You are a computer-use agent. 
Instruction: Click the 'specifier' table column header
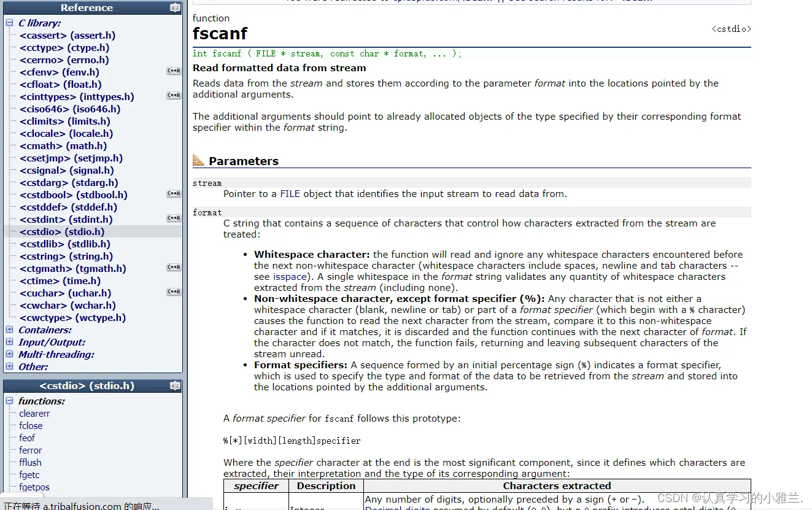click(x=257, y=486)
